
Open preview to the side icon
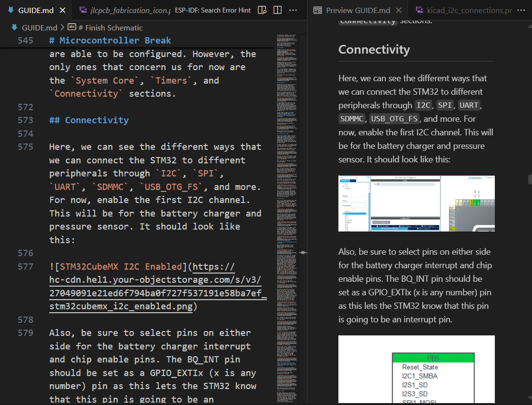262,10
